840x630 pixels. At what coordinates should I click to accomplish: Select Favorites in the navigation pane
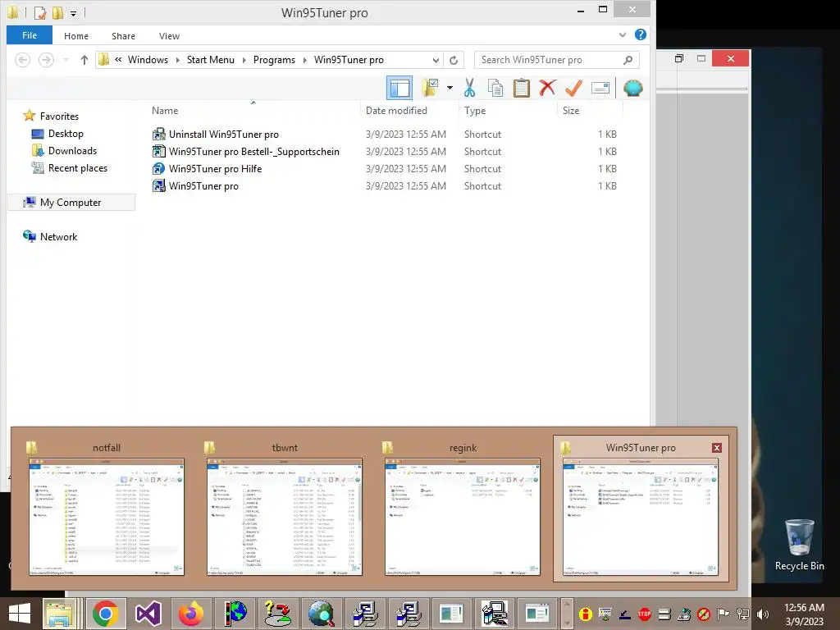click(x=52, y=116)
